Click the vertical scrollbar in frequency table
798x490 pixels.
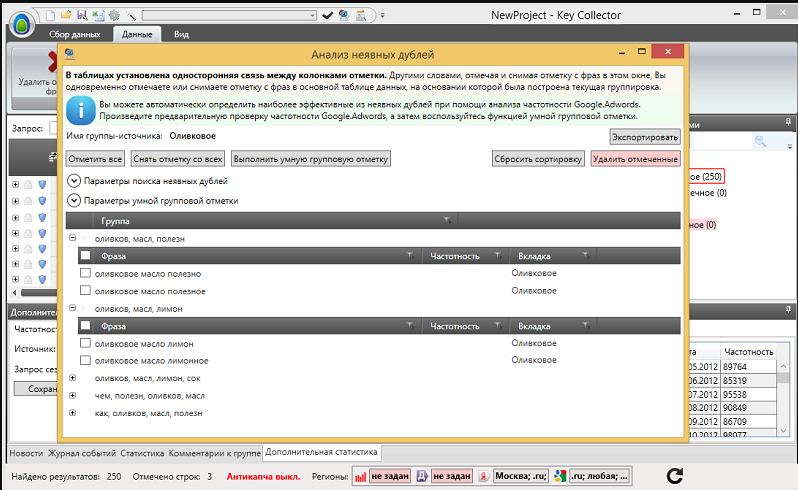pos(783,397)
